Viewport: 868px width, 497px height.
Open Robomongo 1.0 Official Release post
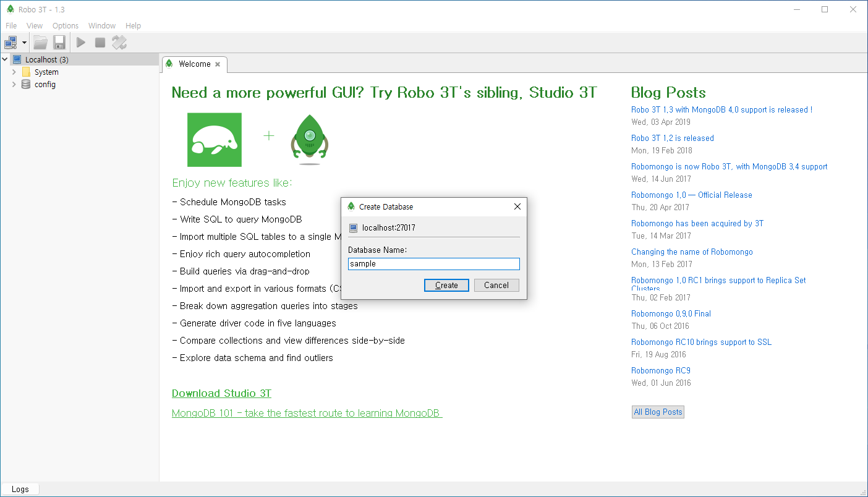(x=692, y=195)
